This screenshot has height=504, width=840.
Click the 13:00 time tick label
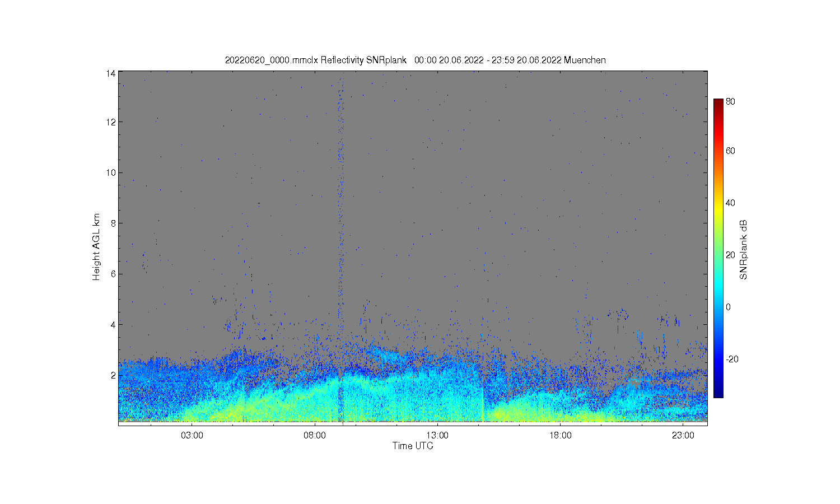coord(437,435)
